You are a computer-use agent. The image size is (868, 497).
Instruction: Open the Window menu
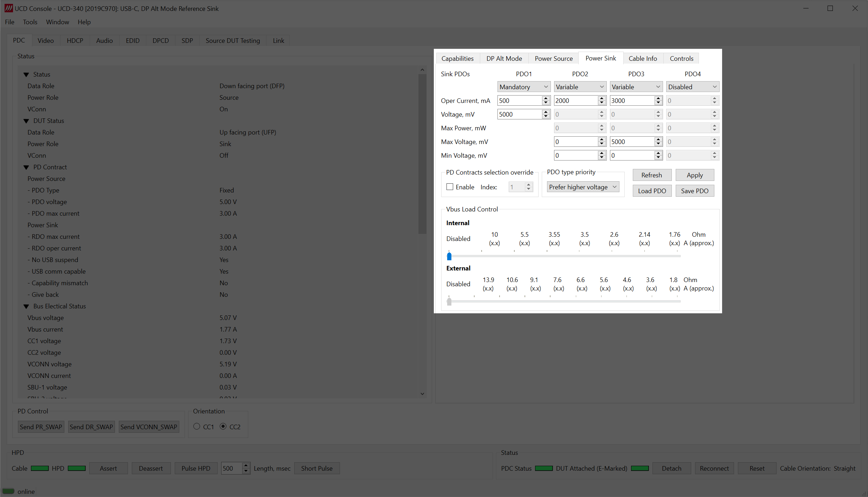[x=57, y=22]
